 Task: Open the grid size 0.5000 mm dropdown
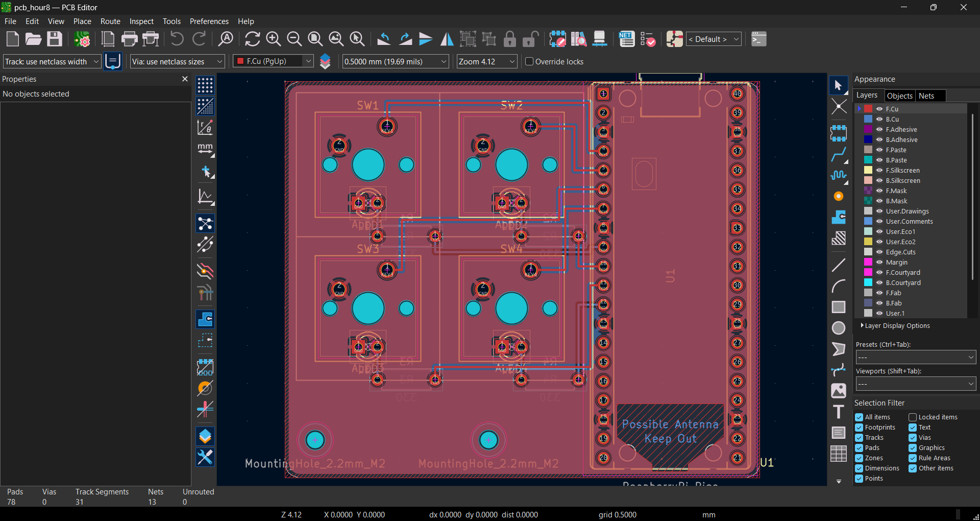click(x=396, y=61)
